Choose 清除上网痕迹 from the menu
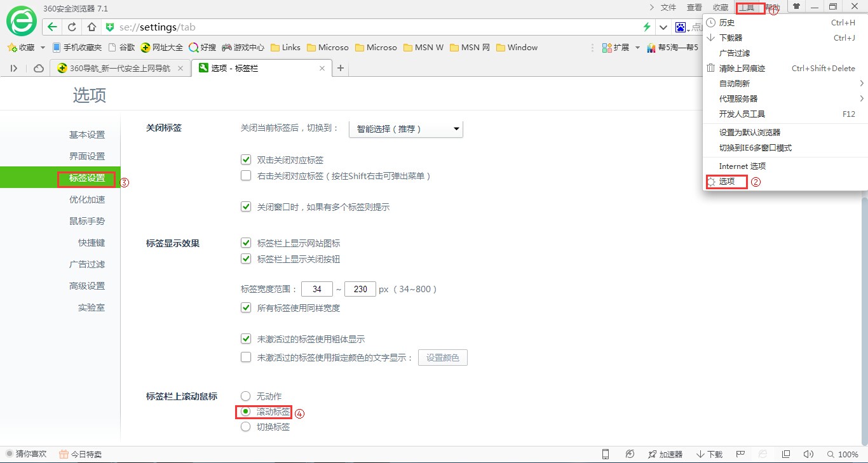 [785, 68]
